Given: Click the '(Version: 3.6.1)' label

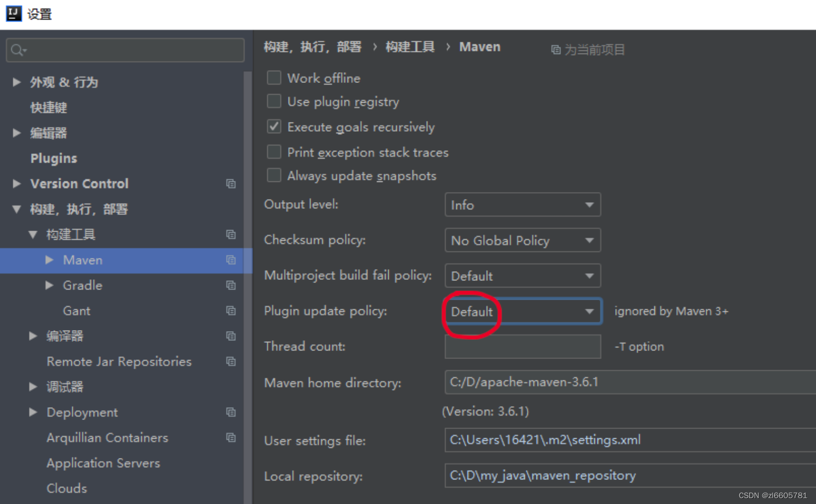Looking at the screenshot, I should 486,411.
